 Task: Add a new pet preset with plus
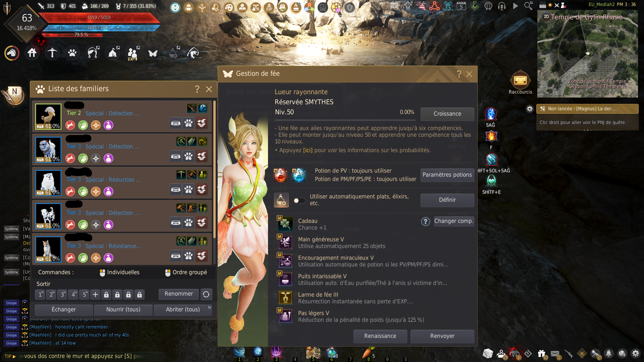[95, 294]
